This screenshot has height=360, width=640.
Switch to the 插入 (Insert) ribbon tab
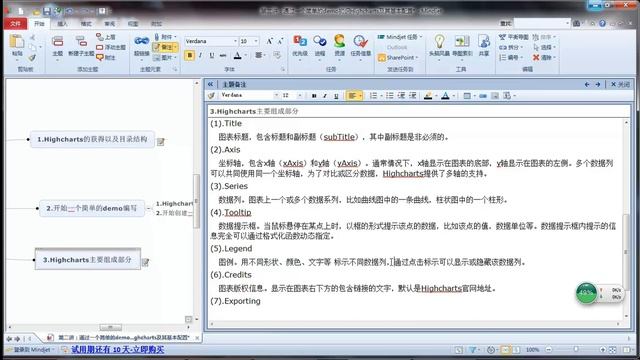tap(62, 24)
